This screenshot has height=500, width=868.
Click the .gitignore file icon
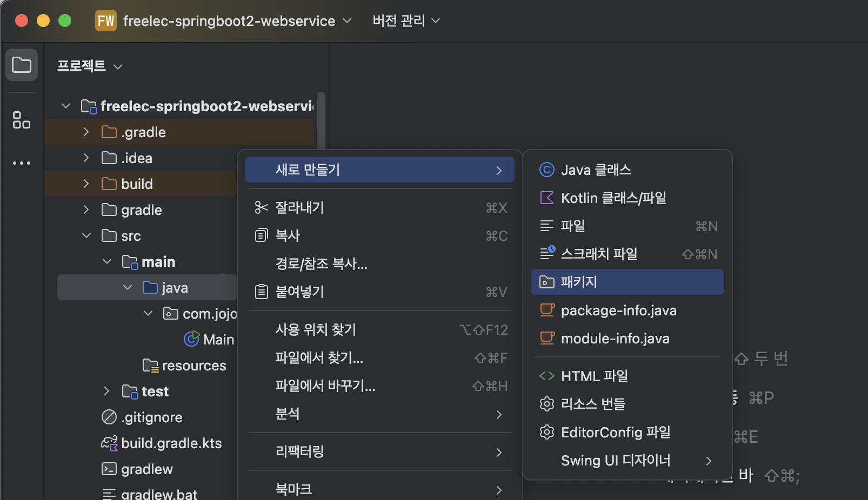[109, 417]
